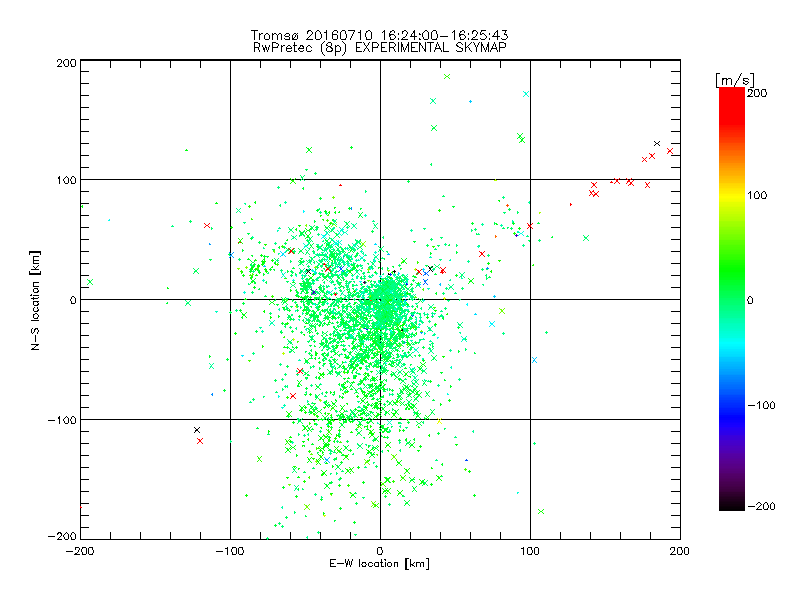Click the yellow band of the colorbar near 100
The height and width of the screenshot is (600, 800).
[x=732, y=195]
